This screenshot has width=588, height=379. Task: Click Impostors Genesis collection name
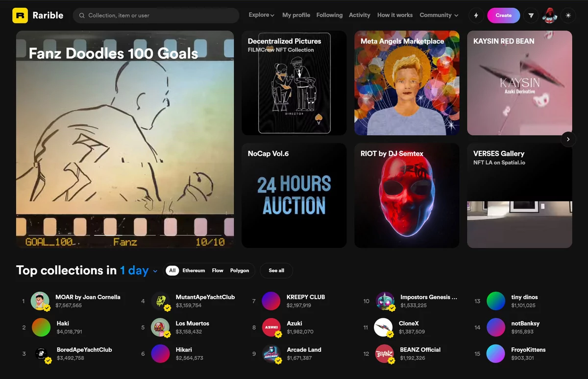pos(429,297)
